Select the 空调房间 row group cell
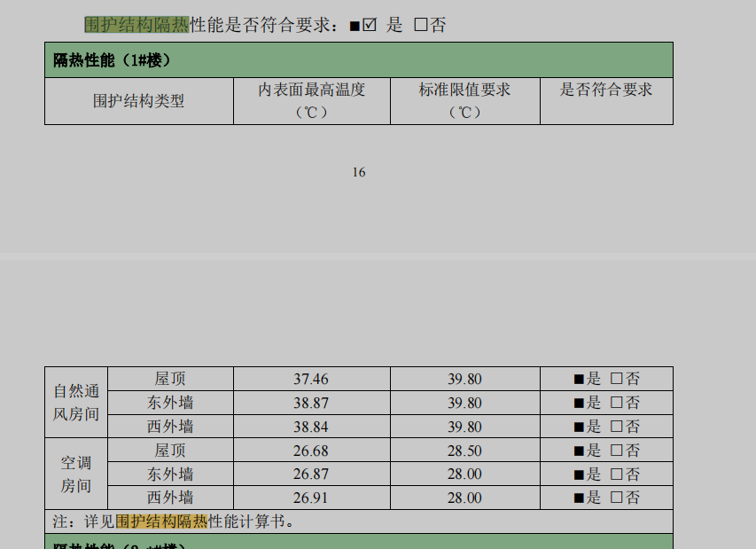 pyautogui.click(x=76, y=474)
